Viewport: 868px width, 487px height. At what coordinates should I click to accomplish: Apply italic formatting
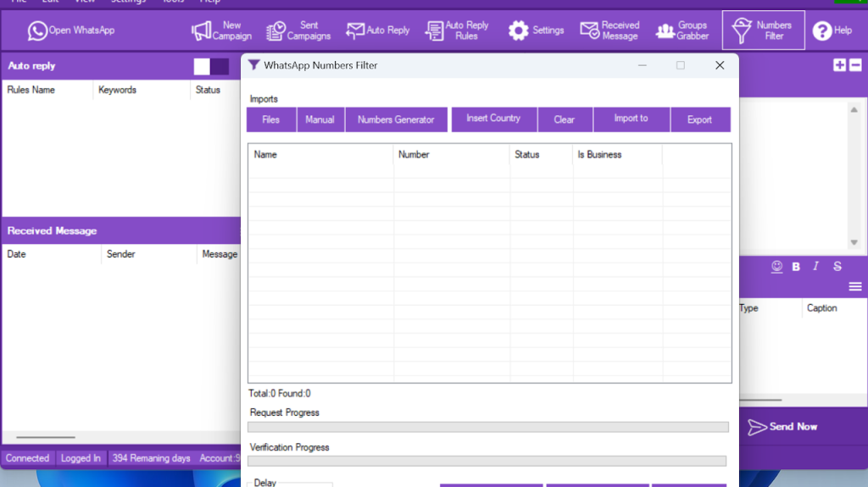click(x=815, y=266)
